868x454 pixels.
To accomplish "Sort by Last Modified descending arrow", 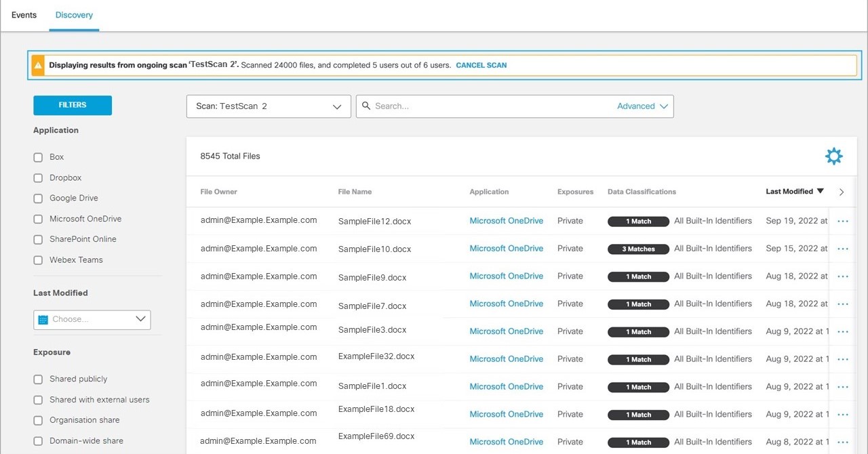I will [820, 191].
